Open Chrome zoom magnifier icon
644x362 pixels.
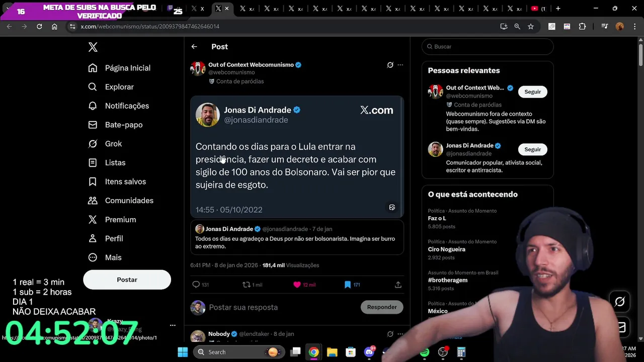[x=517, y=26]
